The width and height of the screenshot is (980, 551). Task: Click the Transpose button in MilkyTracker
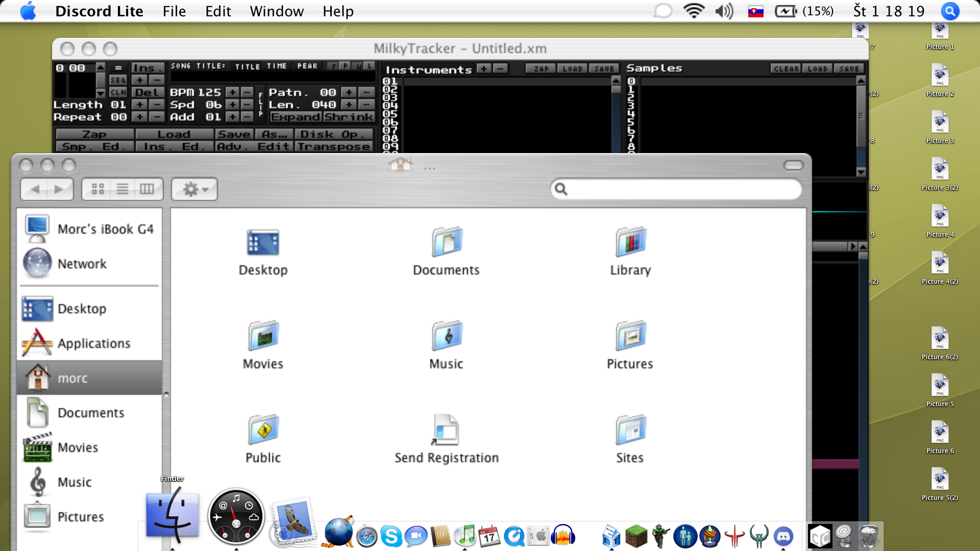point(334,146)
